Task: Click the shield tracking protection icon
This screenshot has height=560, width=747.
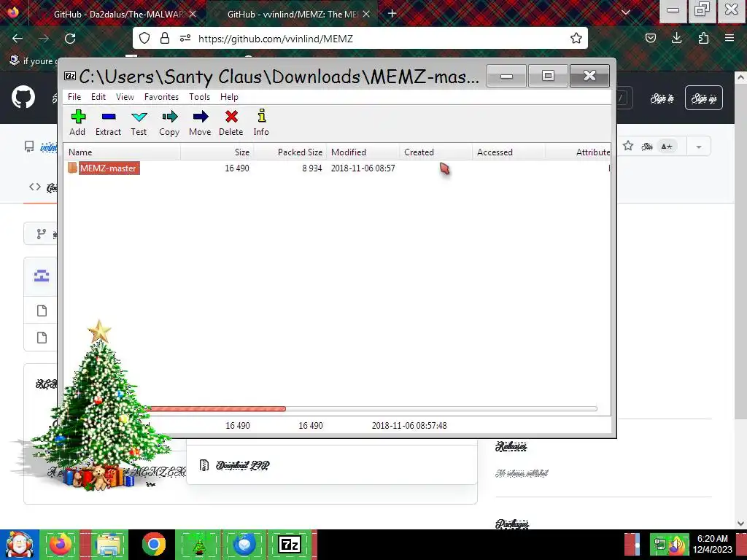Action: click(144, 38)
